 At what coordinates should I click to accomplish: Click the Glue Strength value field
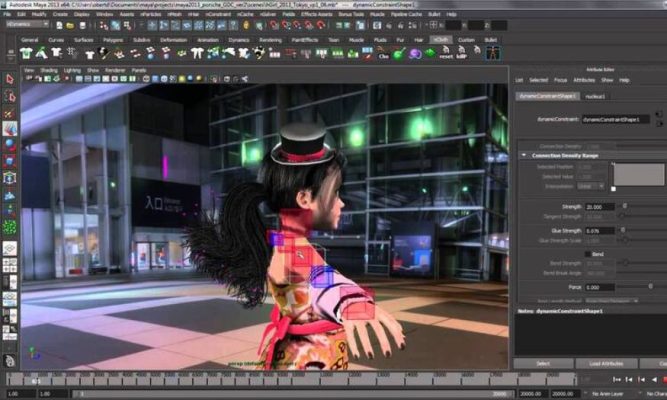pos(599,230)
